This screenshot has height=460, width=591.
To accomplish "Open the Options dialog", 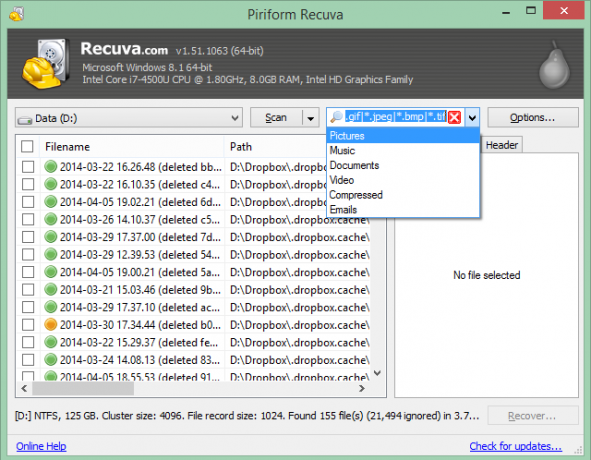I will 533,118.
